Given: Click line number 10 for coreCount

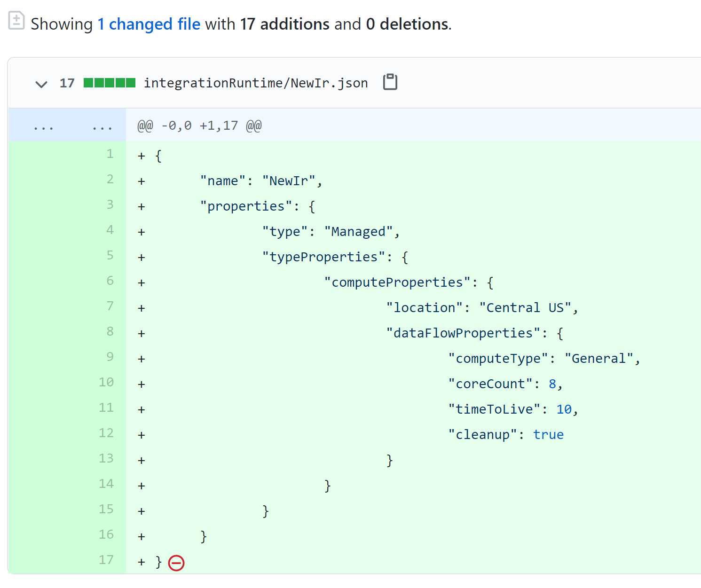Looking at the screenshot, I should [106, 383].
